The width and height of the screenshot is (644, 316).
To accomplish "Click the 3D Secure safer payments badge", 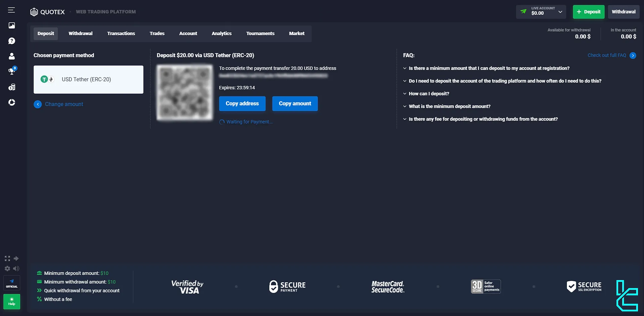I will pyautogui.click(x=486, y=286).
